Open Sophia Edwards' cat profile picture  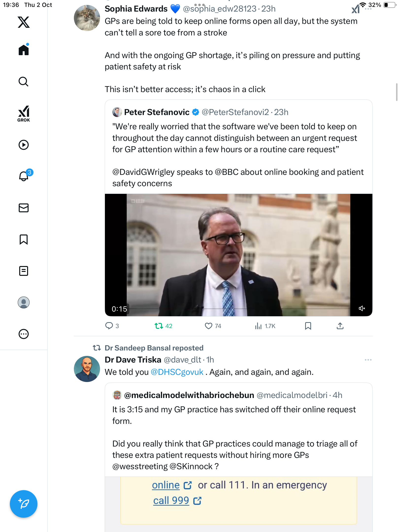(87, 18)
